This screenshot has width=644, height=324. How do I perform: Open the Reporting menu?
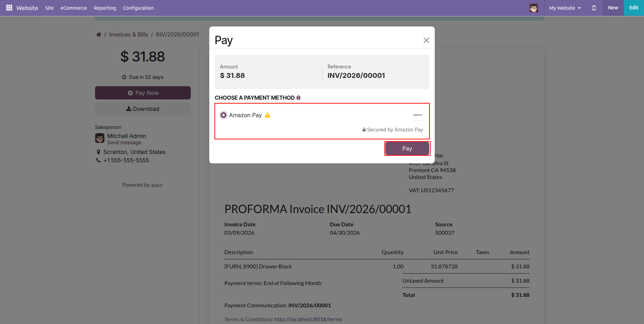(x=105, y=8)
